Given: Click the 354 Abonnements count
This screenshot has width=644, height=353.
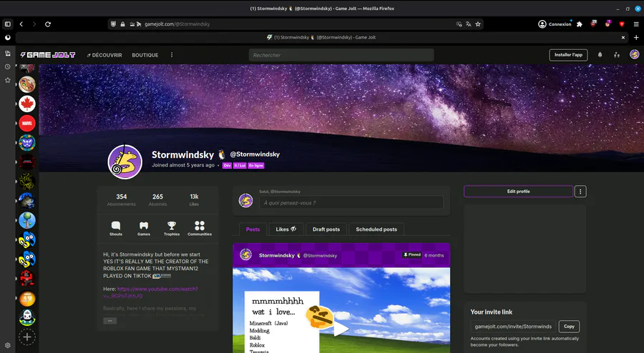Looking at the screenshot, I should [x=122, y=199].
